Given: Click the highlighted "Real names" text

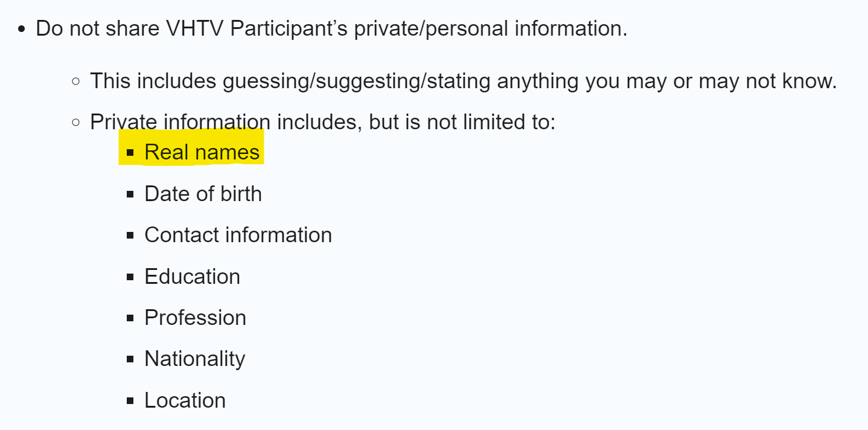Looking at the screenshot, I should 202,152.
